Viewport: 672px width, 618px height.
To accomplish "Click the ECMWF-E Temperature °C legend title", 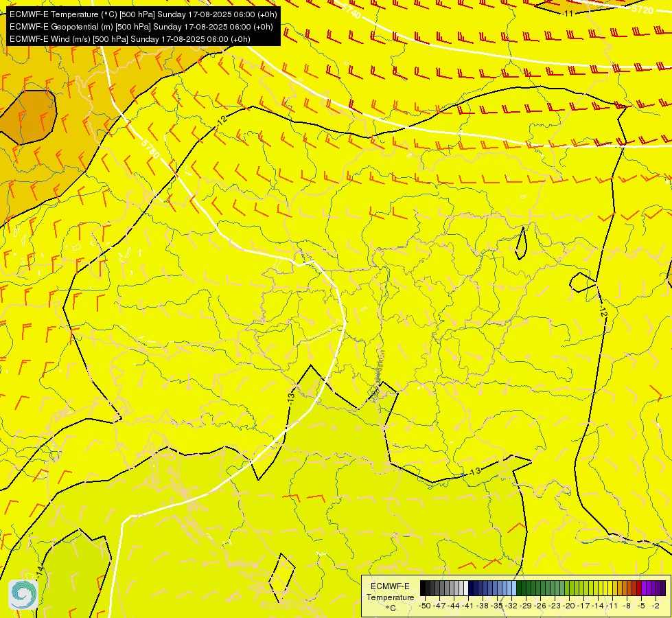I will [390, 597].
